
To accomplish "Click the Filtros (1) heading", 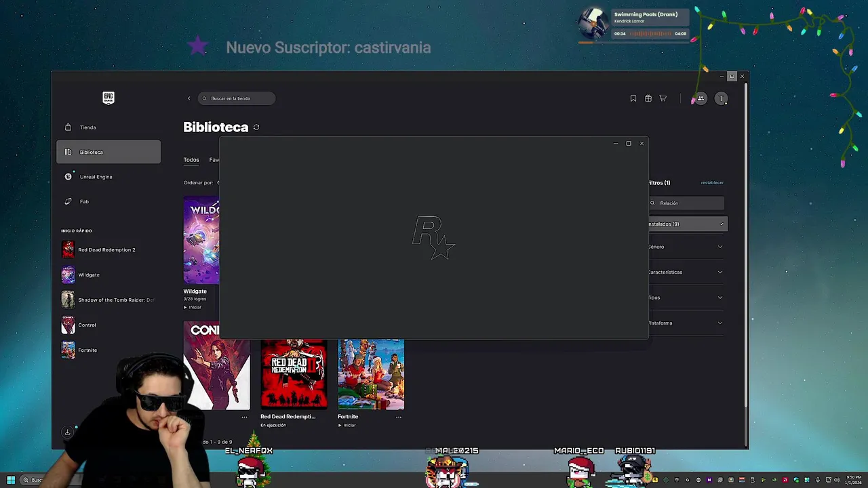I will tap(658, 183).
